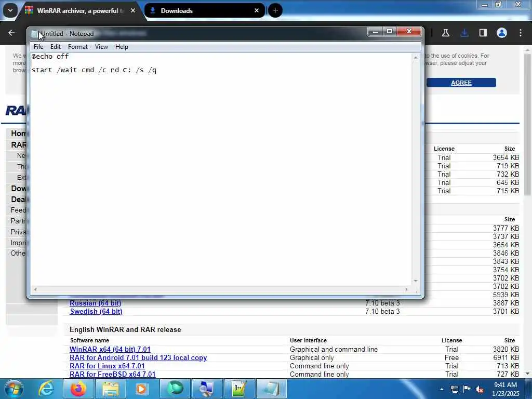532x399 pixels.
Task: Open the Windows Start menu
Action: (14, 389)
